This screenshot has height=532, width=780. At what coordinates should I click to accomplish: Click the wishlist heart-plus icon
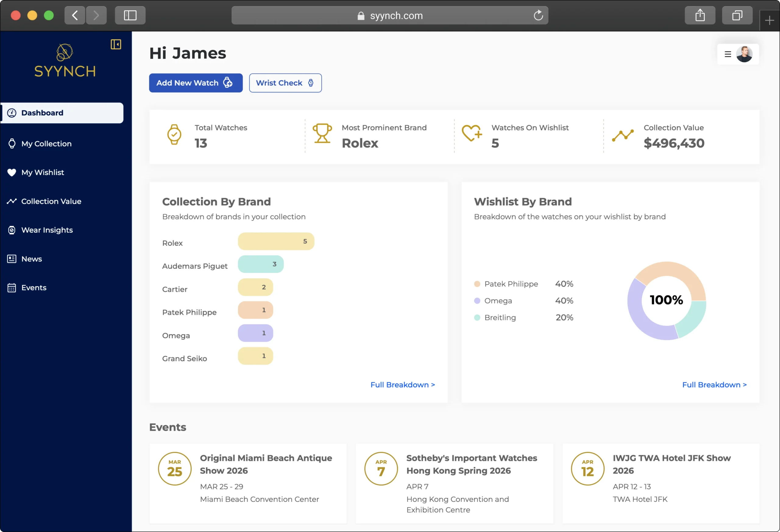tap(472, 133)
